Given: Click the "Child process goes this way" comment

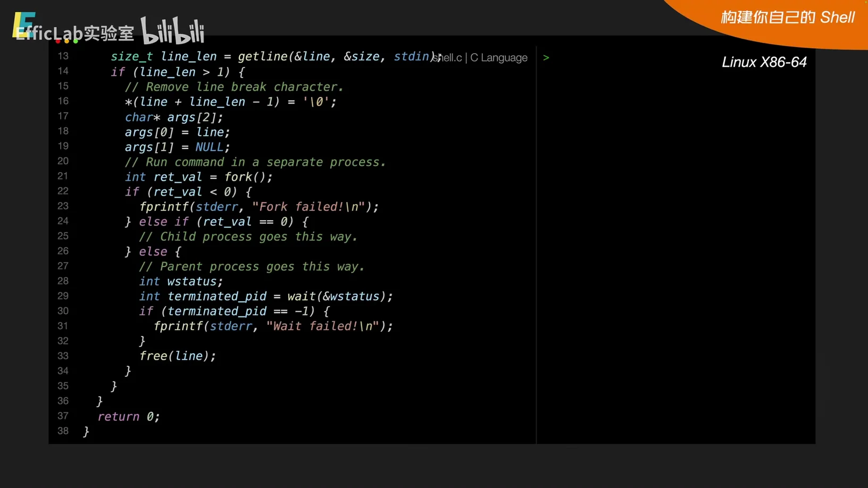Looking at the screenshot, I should coord(248,237).
